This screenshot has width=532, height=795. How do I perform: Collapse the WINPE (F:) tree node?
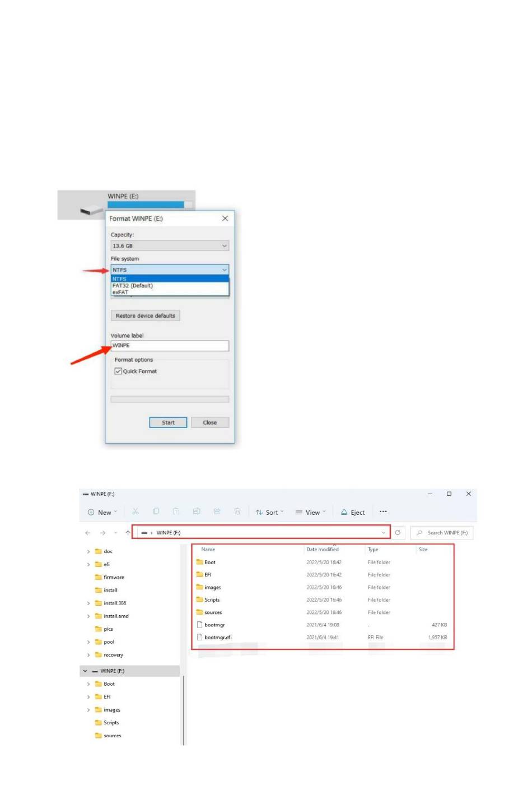pyautogui.click(x=85, y=671)
